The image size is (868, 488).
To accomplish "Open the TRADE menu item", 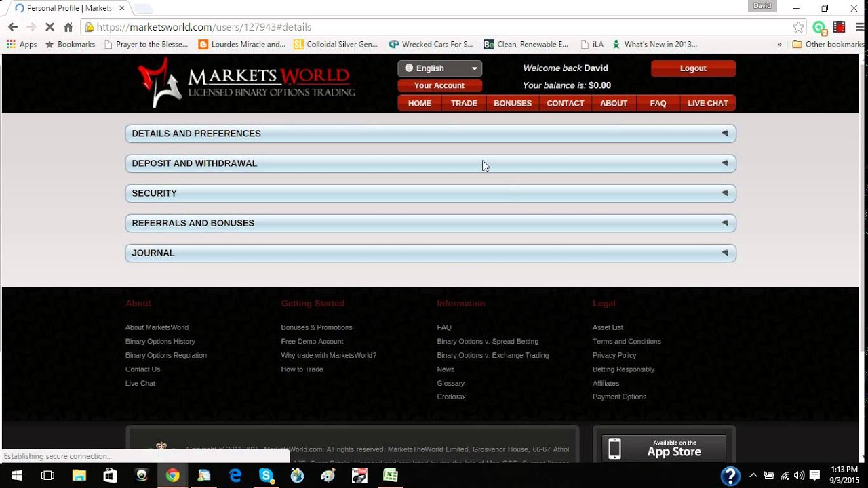I will pyautogui.click(x=464, y=104).
